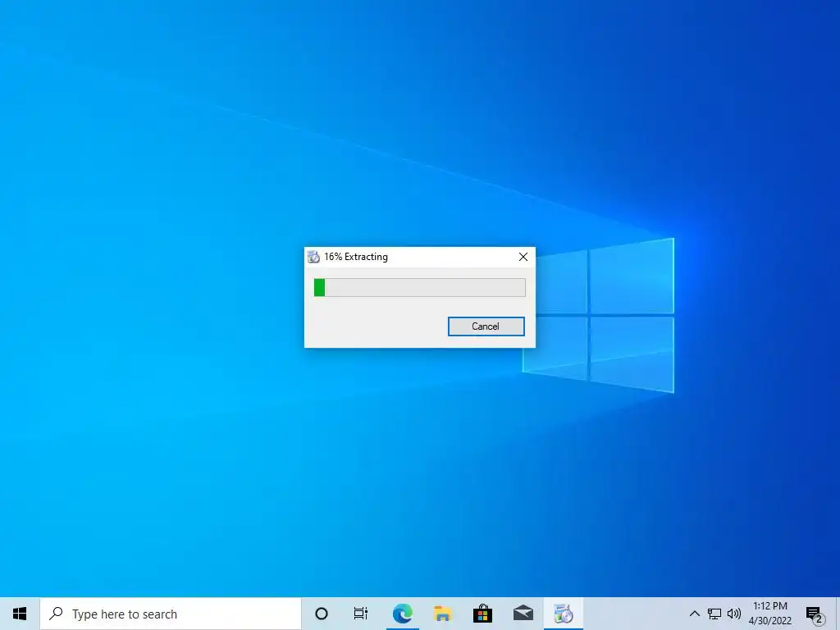Open File Explorer from the taskbar
This screenshot has height=630, width=840.
coord(442,614)
